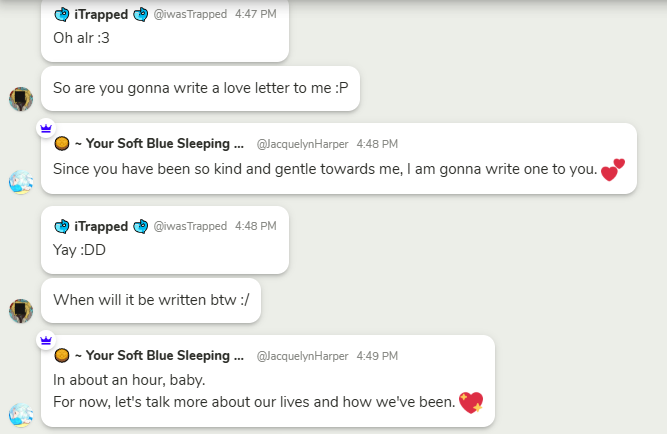Open the @JacquelynHarper handle at 4:48 PM

tap(303, 144)
